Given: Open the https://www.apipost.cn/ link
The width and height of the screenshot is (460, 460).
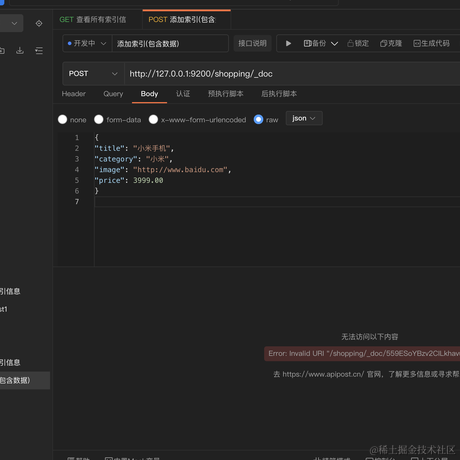Looking at the screenshot, I should (x=323, y=374).
